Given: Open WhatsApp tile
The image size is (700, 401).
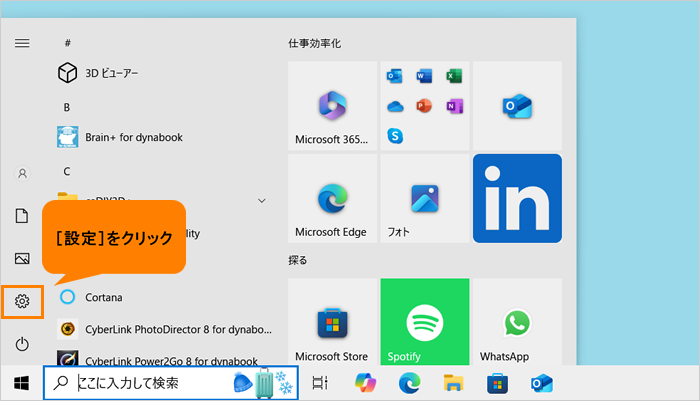Looking at the screenshot, I should tap(517, 322).
